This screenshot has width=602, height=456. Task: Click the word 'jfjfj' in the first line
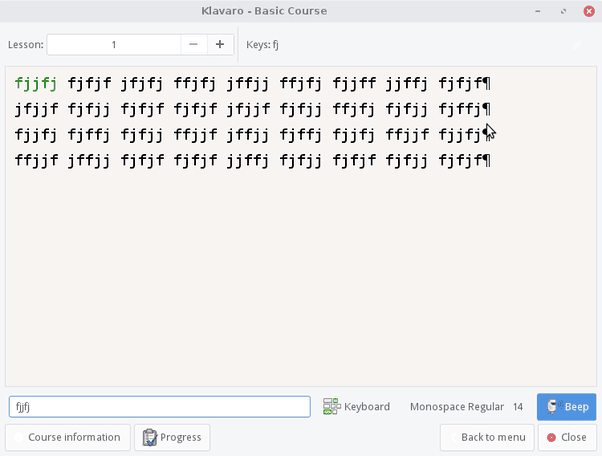142,83
